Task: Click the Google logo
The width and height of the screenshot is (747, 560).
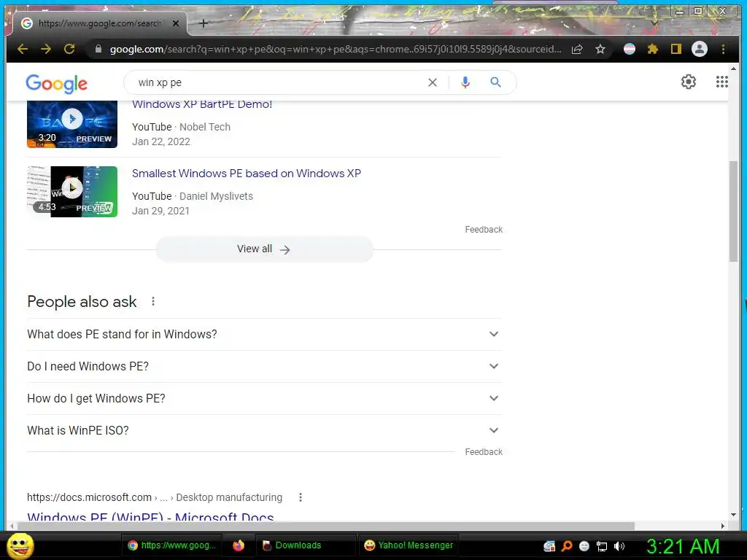Action: click(x=56, y=84)
